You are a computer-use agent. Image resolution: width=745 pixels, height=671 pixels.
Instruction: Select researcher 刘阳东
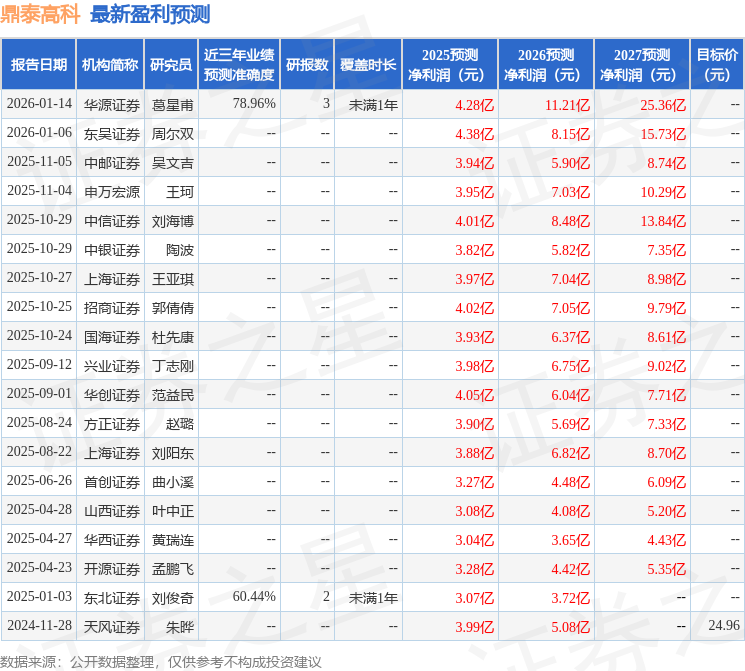[172, 453]
